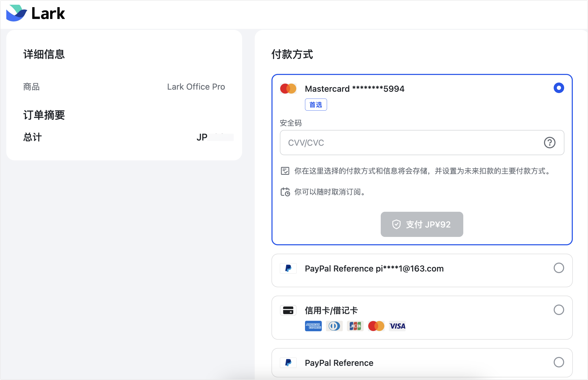Click the Mastercard ********5994 card label
Image resolution: width=588 pixels, height=380 pixels.
click(355, 89)
